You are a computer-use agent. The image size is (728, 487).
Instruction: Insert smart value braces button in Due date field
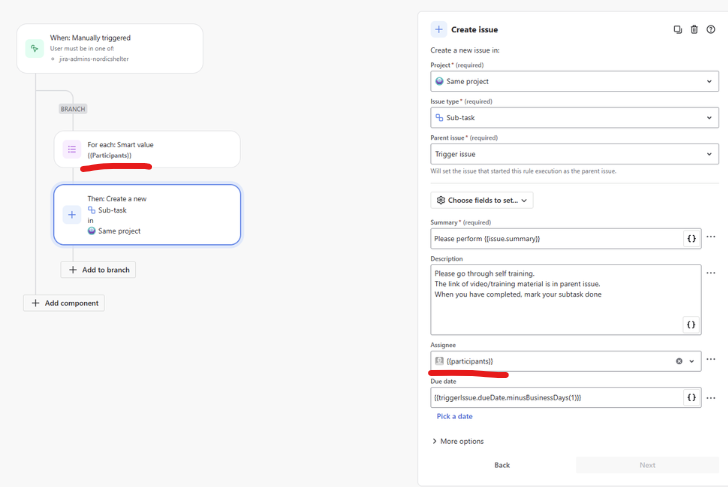click(691, 397)
